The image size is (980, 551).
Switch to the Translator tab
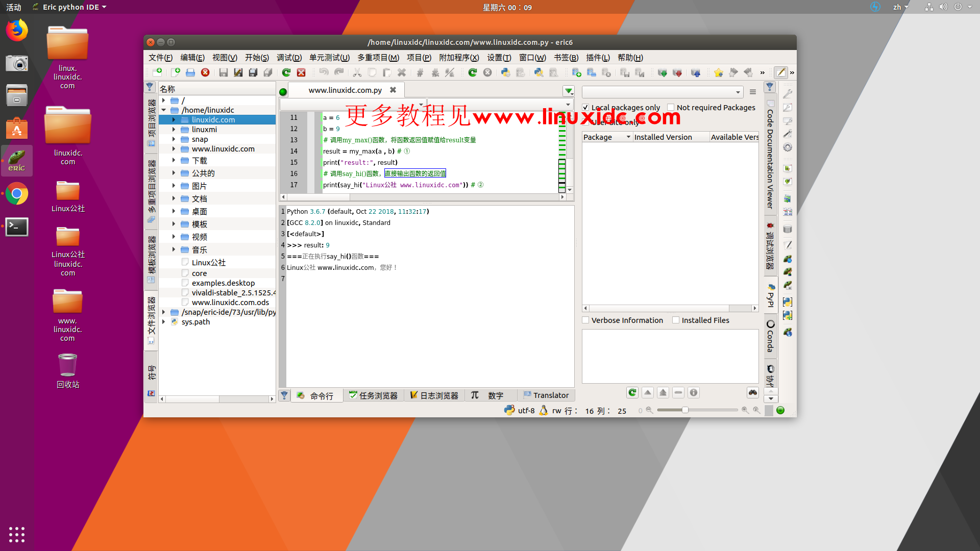tap(546, 395)
